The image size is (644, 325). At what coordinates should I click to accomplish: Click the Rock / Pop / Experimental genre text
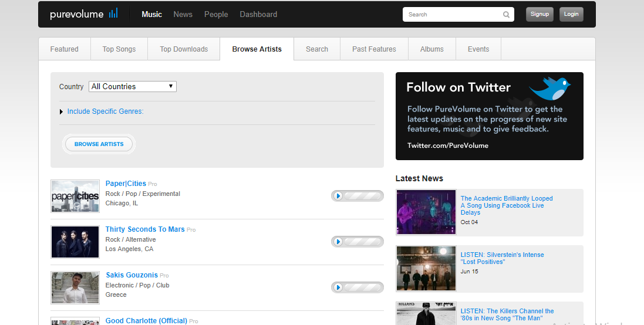(143, 194)
